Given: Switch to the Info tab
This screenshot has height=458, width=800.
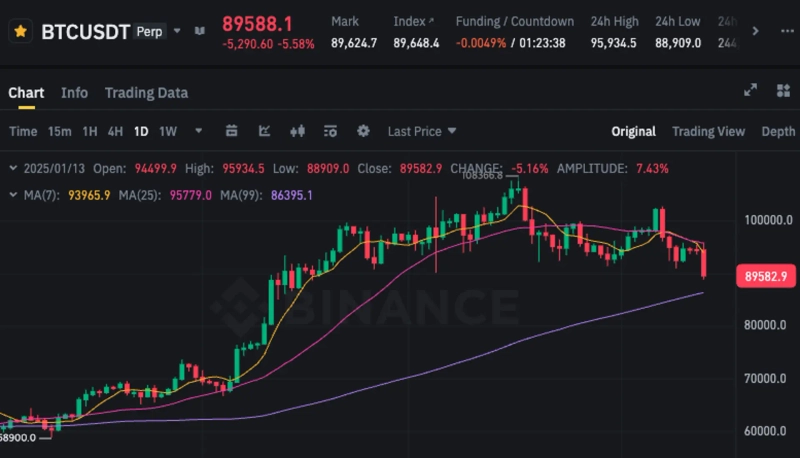Looking at the screenshot, I should [74, 93].
